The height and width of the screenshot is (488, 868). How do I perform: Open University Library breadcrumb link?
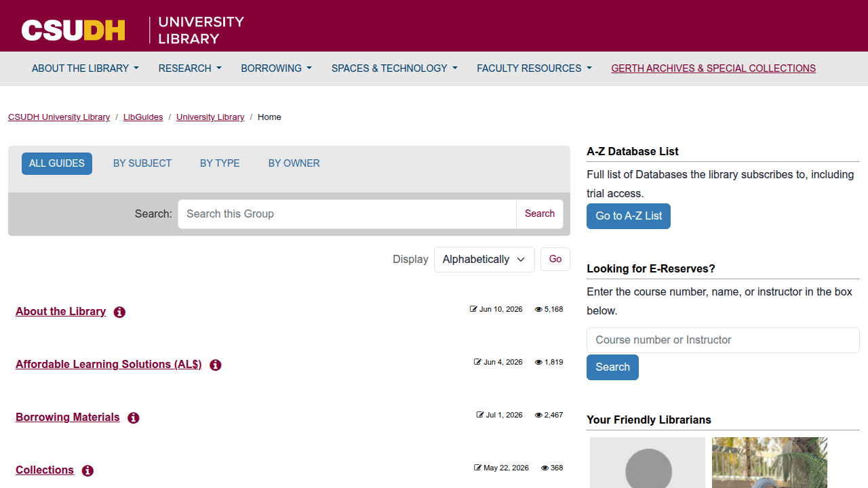(210, 117)
